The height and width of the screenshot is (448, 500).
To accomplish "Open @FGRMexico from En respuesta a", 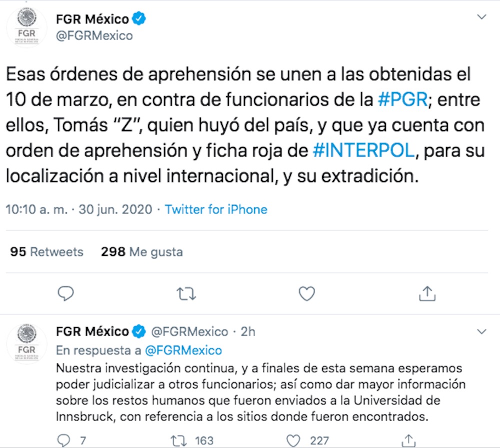I will 184,350.
